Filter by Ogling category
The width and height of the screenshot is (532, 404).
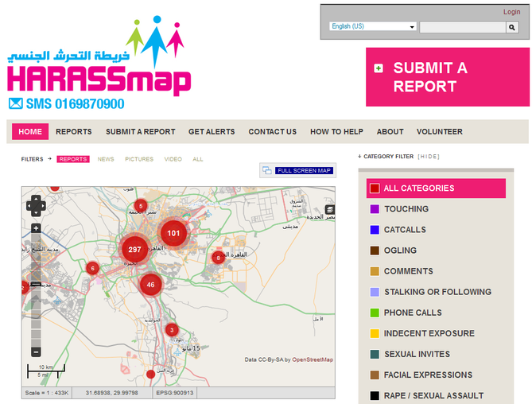pos(393,251)
